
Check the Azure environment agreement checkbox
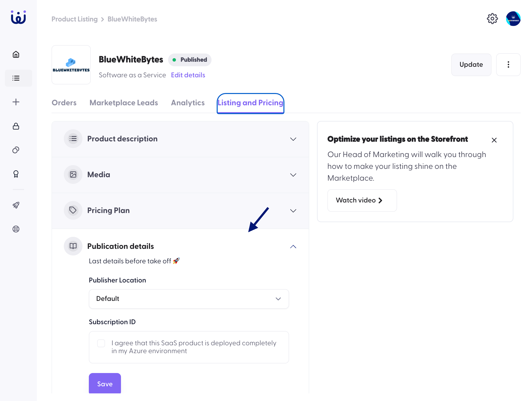point(101,343)
